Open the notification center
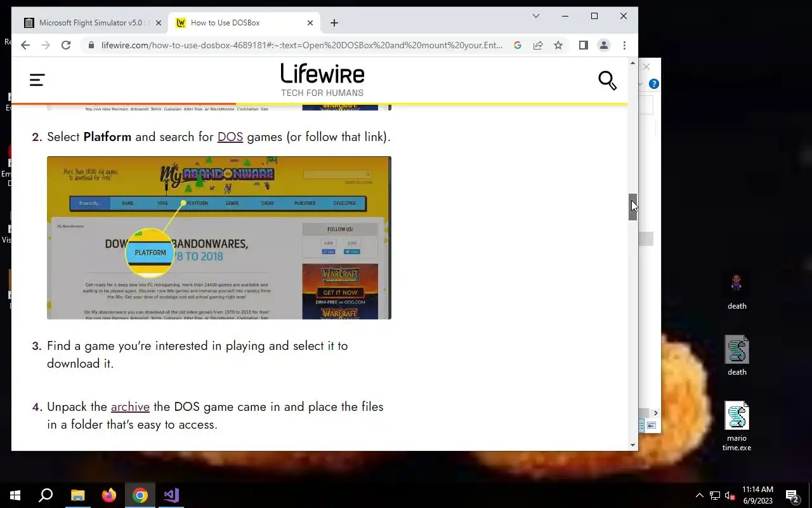 click(x=792, y=495)
